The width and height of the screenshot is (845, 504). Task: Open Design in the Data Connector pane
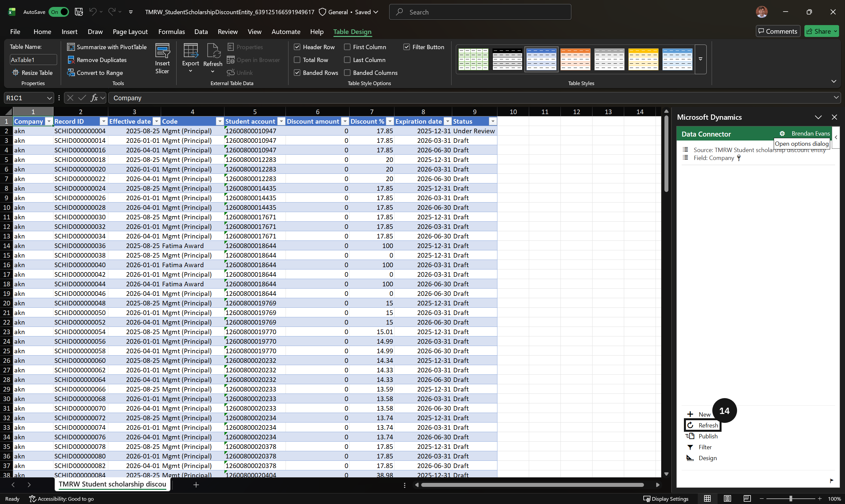pyautogui.click(x=702, y=458)
